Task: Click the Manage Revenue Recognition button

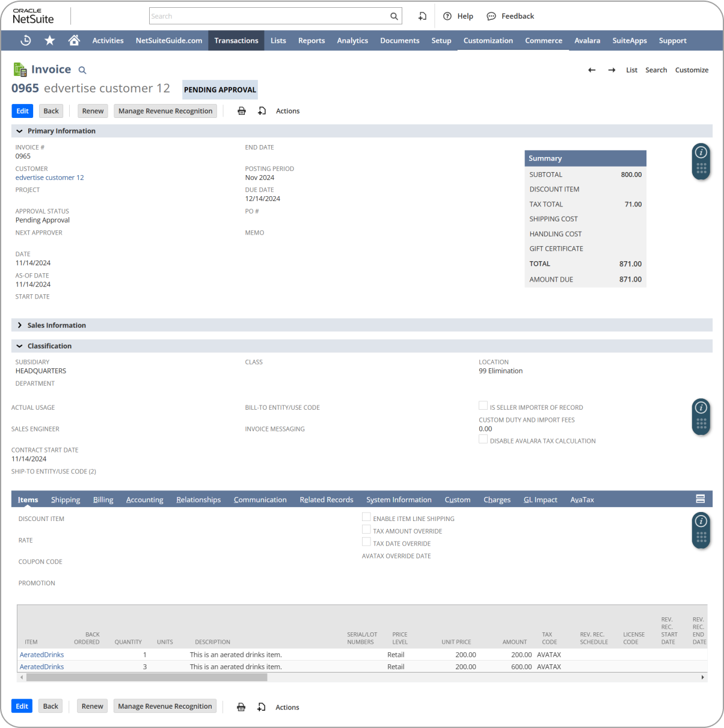Action: pyautogui.click(x=165, y=111)
